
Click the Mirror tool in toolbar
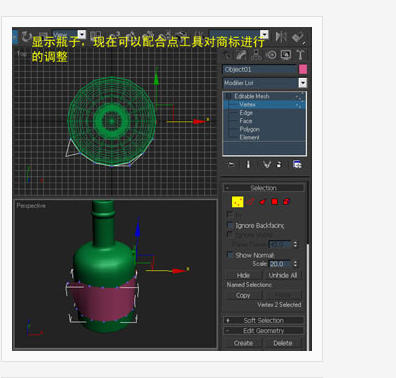coord(281,36)
